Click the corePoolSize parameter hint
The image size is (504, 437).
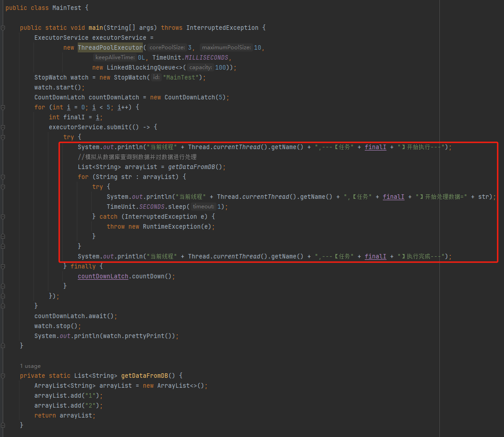pyautogui.click(x=167, y=47)
